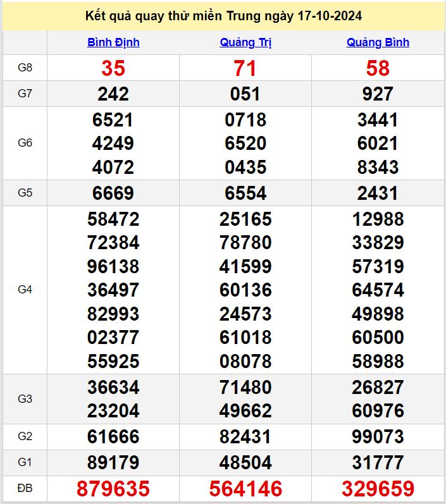Screen dimensions: 446x504
Task: Select G5 number 6554
Action: pos(245,193)
